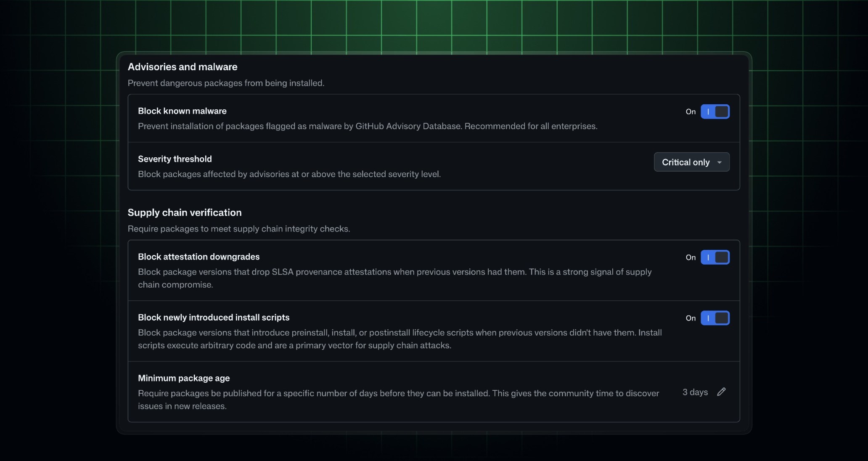Edit minimum package age with pencil icon
Image resolution: width=868 pixels, height=461 pixels.
[x=721, y=392]
